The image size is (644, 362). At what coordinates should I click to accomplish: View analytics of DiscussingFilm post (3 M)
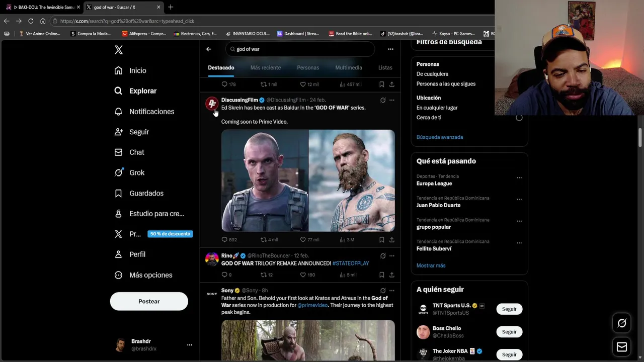[x=347, y=240]
